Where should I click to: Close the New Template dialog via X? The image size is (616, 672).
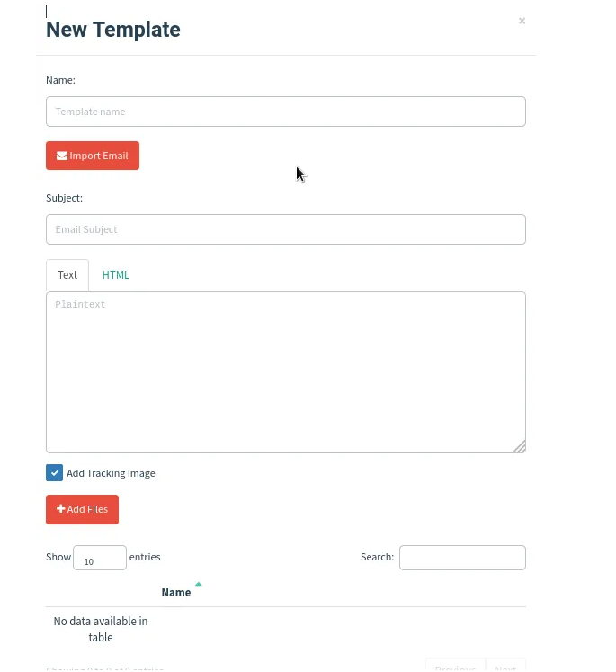pyautogui.click(x=522, y=21)
